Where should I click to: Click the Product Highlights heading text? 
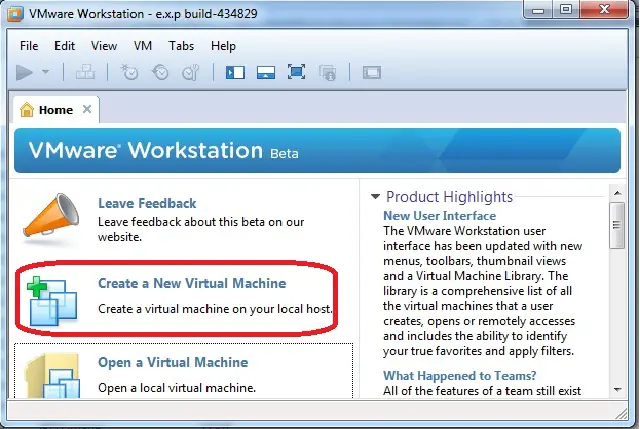click(x=449, y=197)
